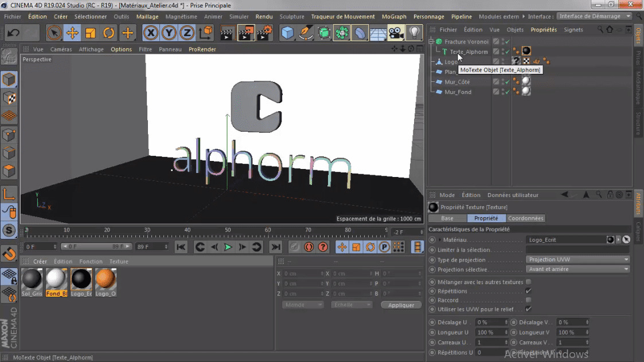The image size is (644, 362).
Task: Click the record keyframe button
Action: tap(294, 247)
